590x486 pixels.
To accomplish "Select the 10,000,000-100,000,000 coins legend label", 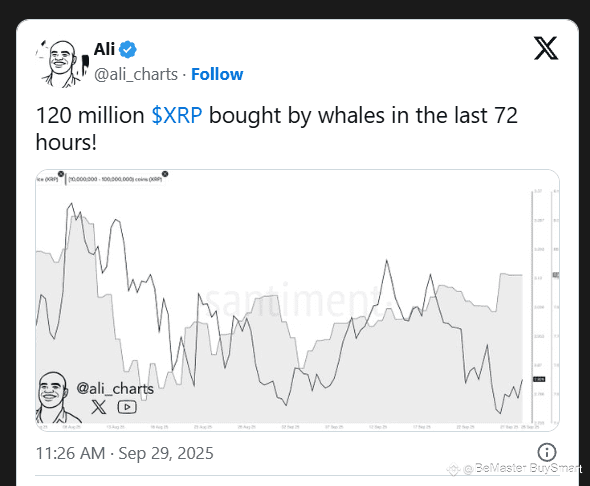I will coord(115,179).
